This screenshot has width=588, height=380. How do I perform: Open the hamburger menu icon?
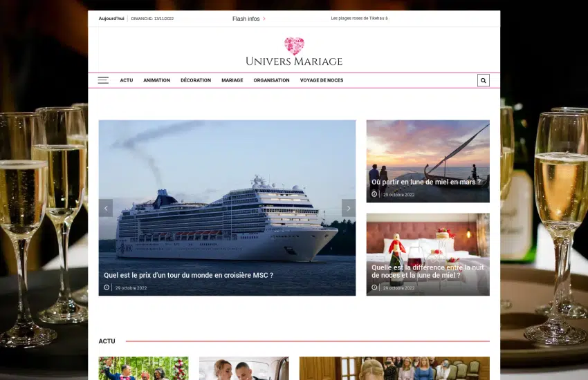(x=103, y=80)
